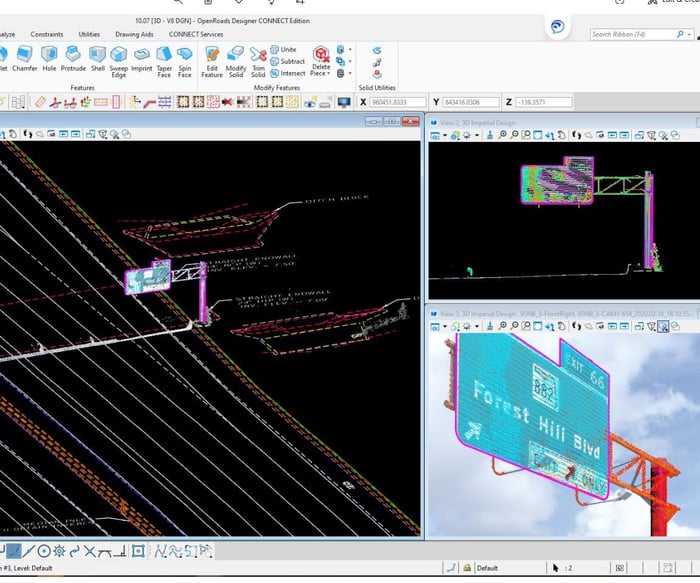This screenshot has height=583, width=700.
Task: Expand View Attributes dropdown arrow in View 2
Action: tap(444, 135)
